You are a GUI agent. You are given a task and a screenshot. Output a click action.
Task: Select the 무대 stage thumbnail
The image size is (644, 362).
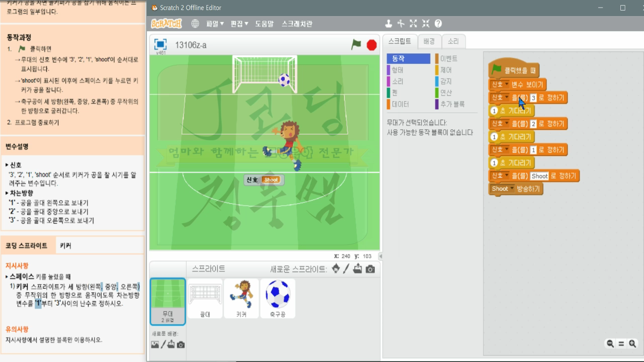coord(168,302)
